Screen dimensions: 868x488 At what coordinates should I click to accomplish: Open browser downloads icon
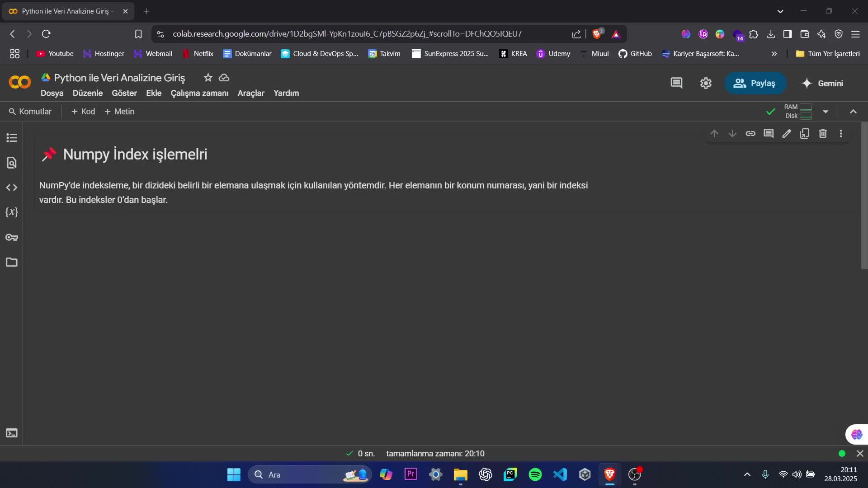771,34
